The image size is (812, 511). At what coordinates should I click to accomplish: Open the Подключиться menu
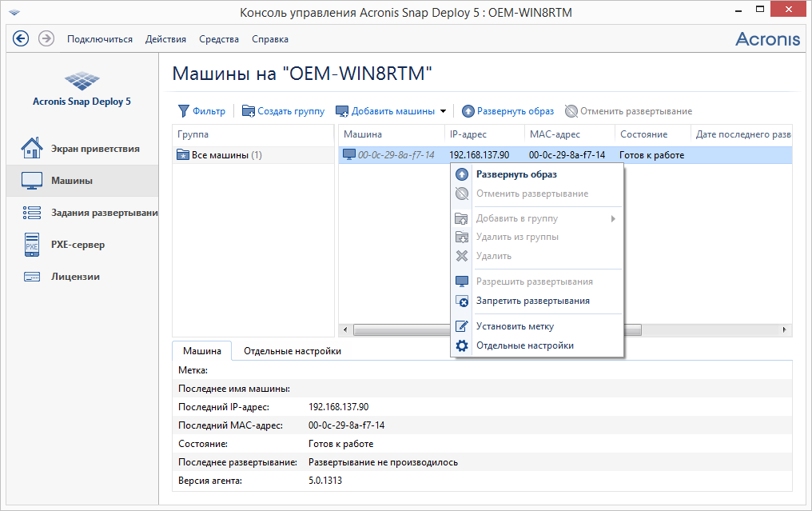(100, 39)
